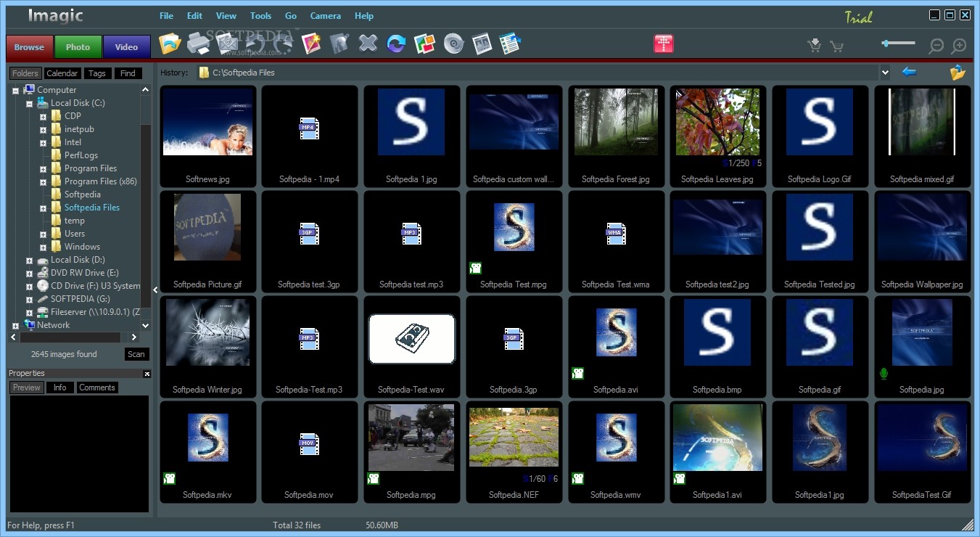Viewport: 980px width, 537px height.
Task: Click the rotate left arrow icon
Action: 255,44
